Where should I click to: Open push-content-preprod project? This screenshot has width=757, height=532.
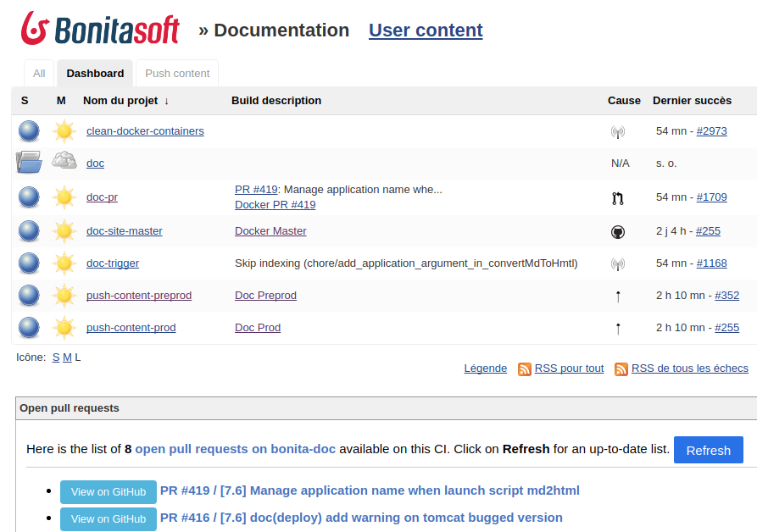pos(138,295)
